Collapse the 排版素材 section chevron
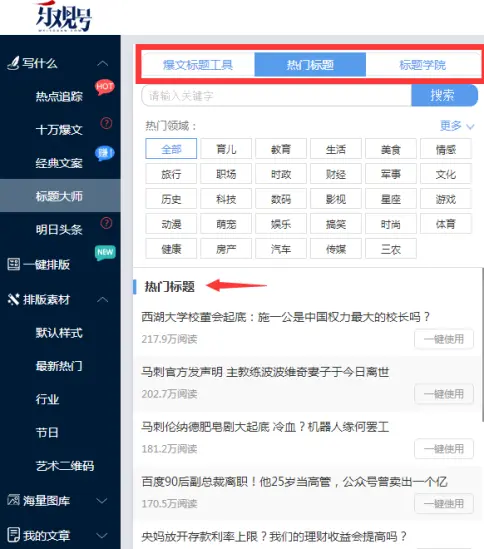This screenshot has width=484, height=549. point(103,300)
